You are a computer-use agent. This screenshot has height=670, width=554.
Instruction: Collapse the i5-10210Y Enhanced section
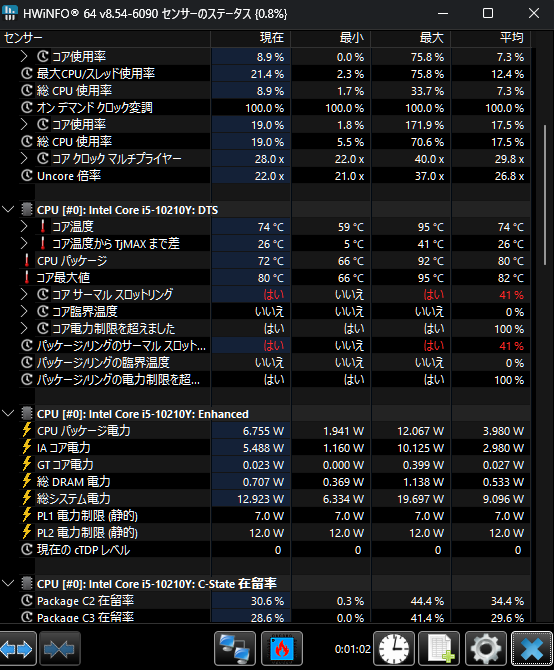(x=8, y=414)
